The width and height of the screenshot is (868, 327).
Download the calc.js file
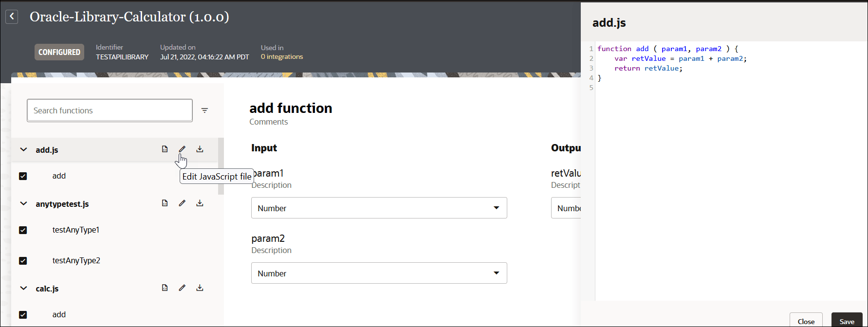coord(200,288)
